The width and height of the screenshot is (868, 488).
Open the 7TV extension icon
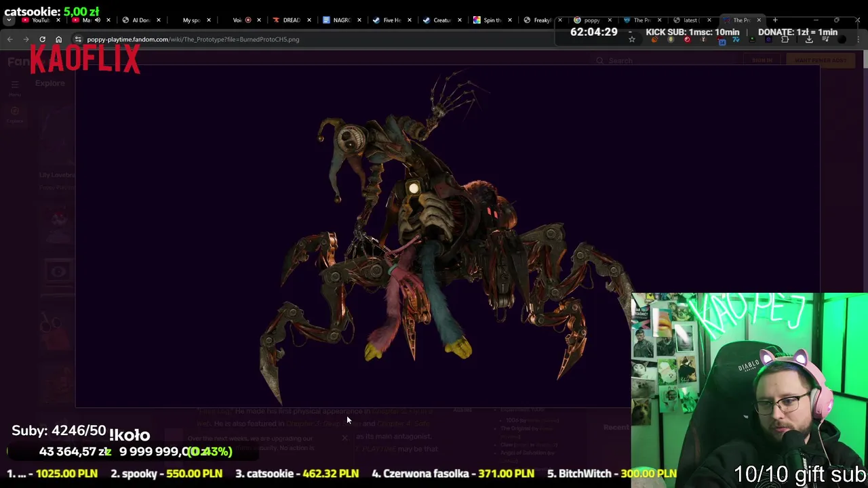point(736,39)
